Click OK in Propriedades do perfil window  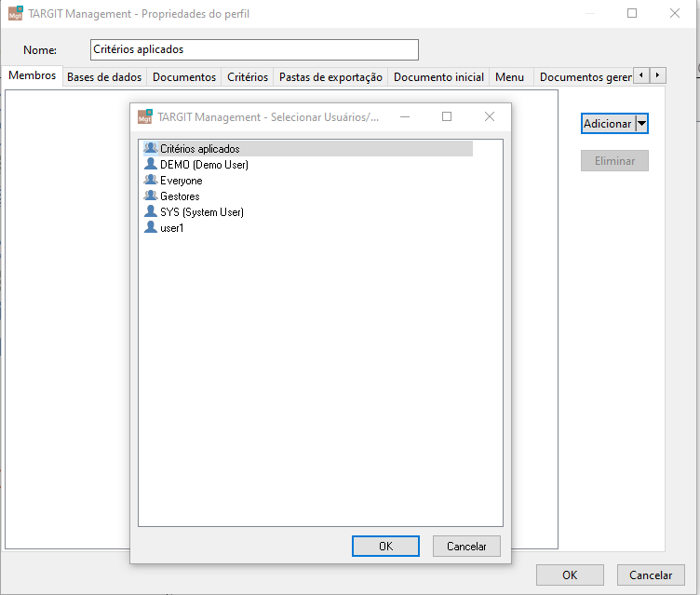coord(570,575)
